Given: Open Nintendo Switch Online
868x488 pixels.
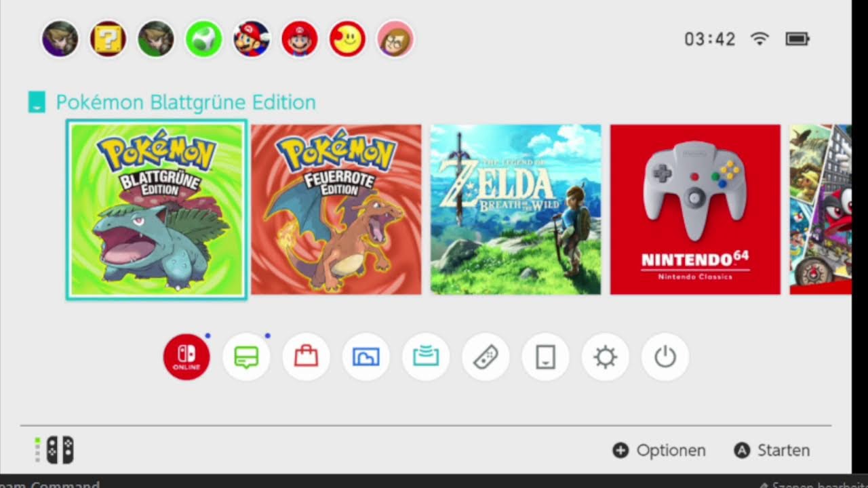Looking at the screenshot, I should coord(186,357).
